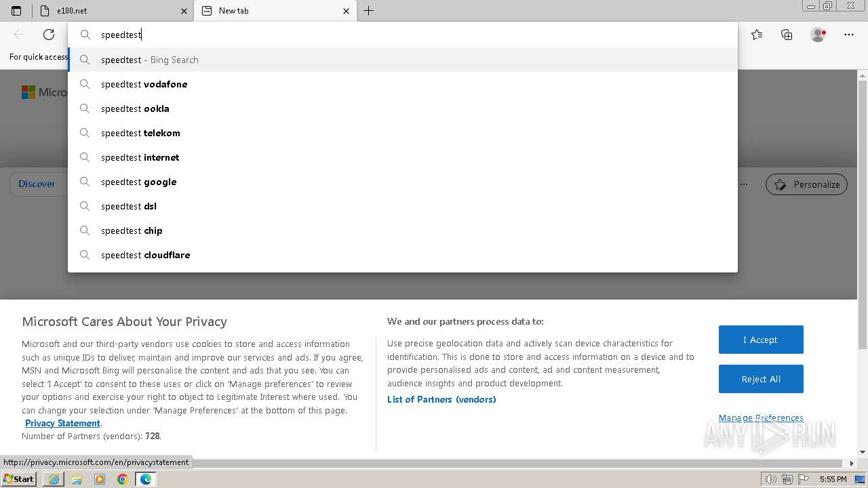The width and height of the screenshot is (868, 488).
Task: Close the New tab tab
Action: coord(347,11)
